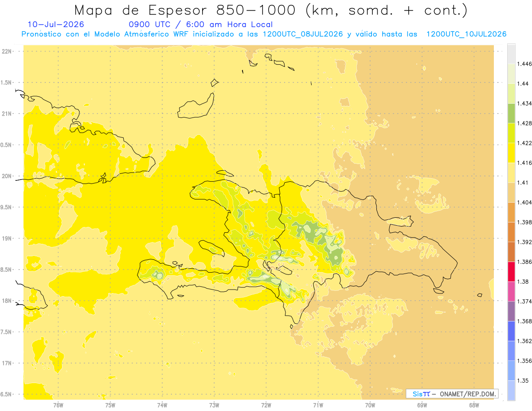Click the colorbar value '1.41'
The height and width of the screenshot is (411, 532).
(x=523, y=183)
